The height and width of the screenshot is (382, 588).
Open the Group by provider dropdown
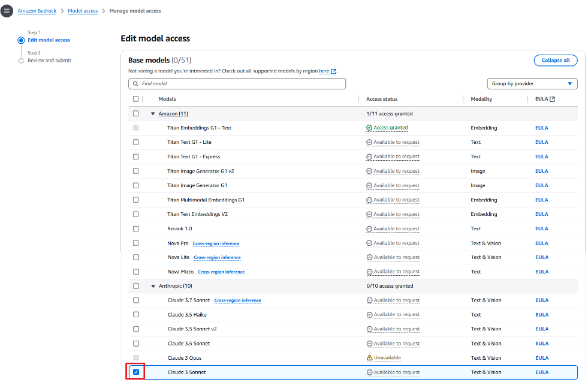(532, 84)
